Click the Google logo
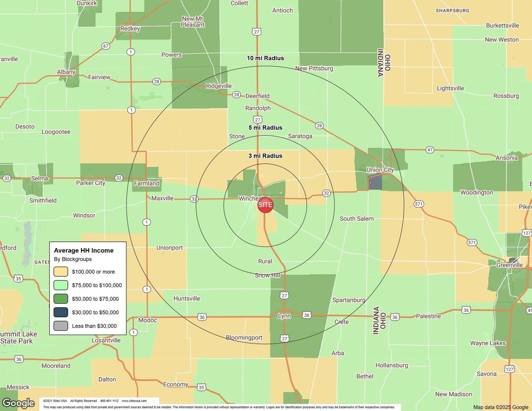Viewport: 532px width, 411px height. (18, 403)
